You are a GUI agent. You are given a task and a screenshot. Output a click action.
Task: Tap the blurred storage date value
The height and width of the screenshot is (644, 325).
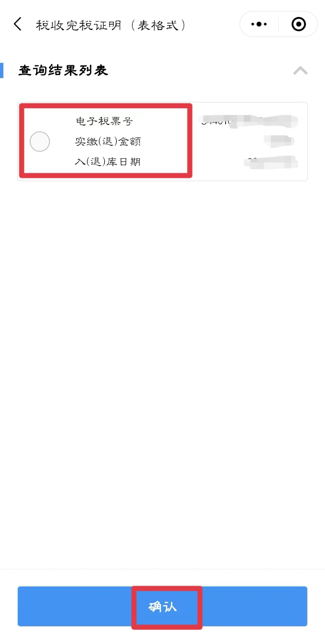point(271,162)
